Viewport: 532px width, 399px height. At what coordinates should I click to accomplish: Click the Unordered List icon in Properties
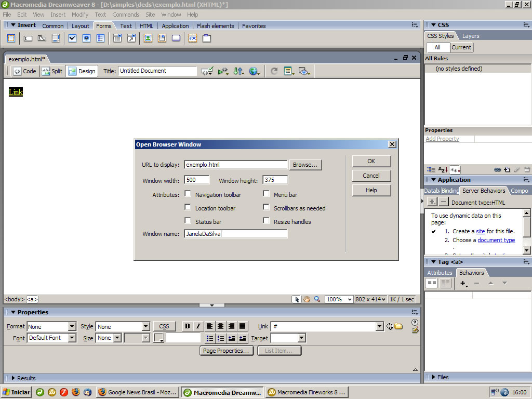(210, 338)
